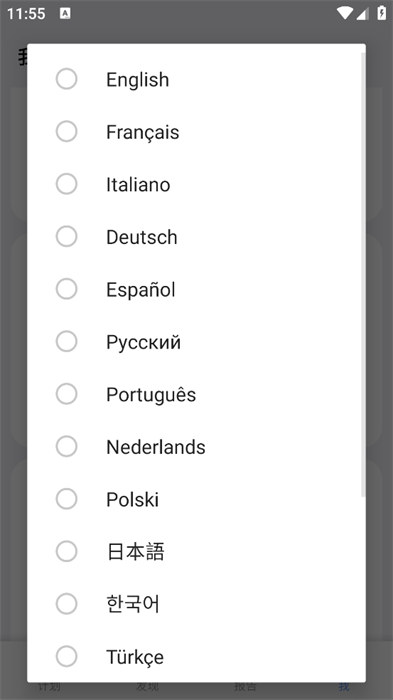
Task: Pick the Italiano radio option
Action: (67, 184)
